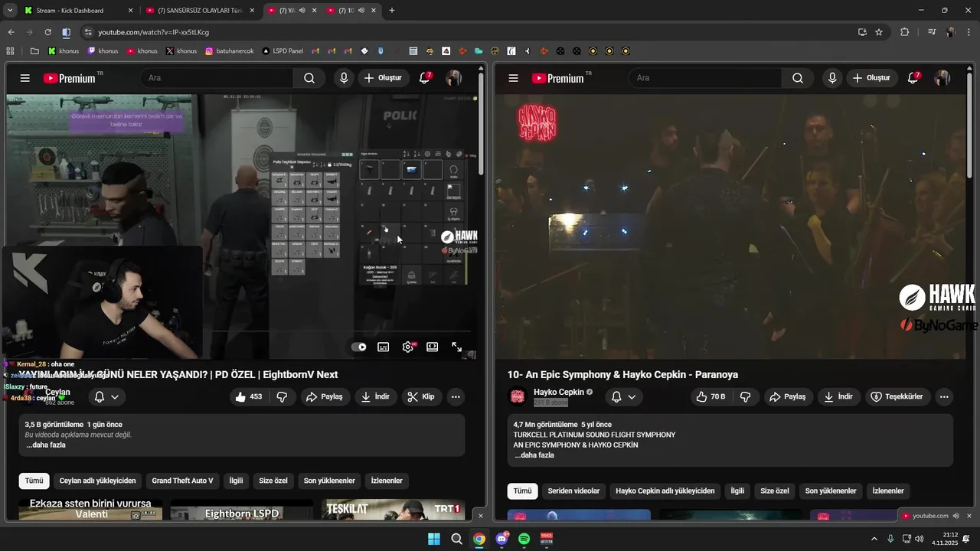Show hidden system tray icons chevron
The width and height of the screenshot is (980, 551).
(x=874, y=539)
